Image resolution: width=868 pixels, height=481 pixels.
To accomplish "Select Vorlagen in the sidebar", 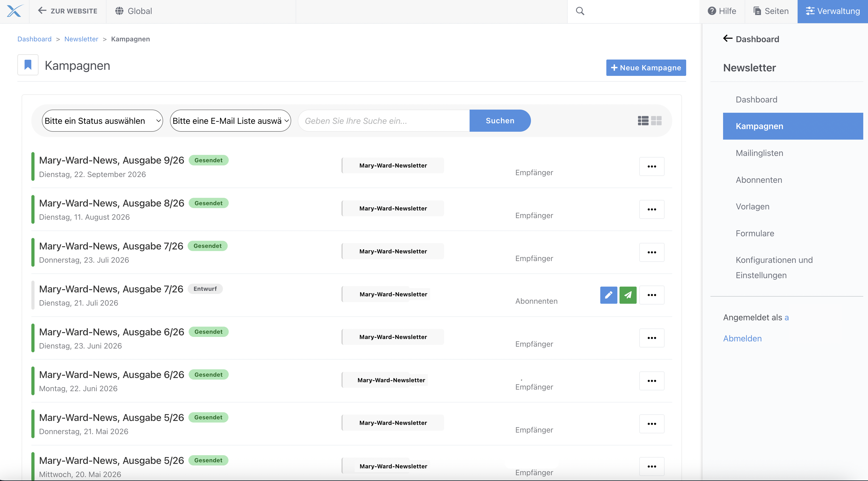I will click(752, 207).
